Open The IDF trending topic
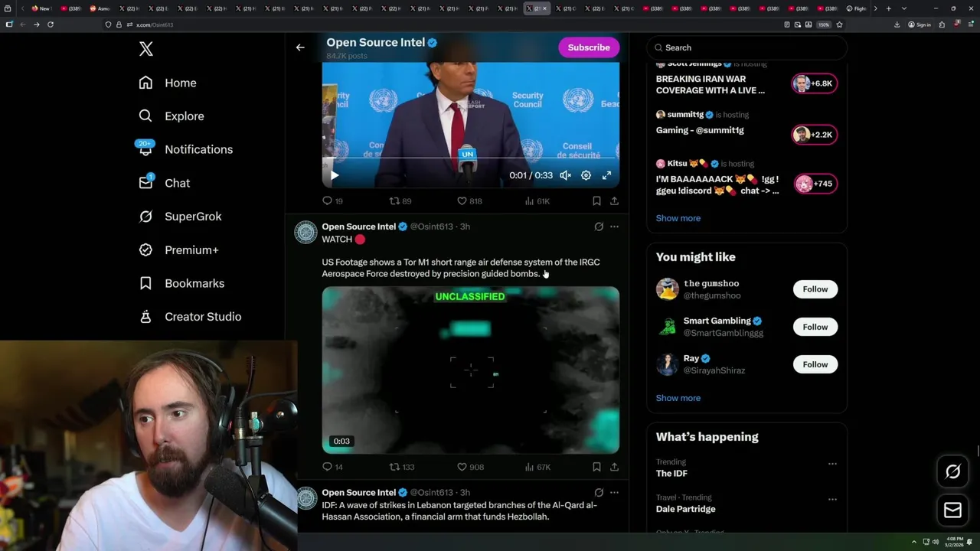 [671, 474]
